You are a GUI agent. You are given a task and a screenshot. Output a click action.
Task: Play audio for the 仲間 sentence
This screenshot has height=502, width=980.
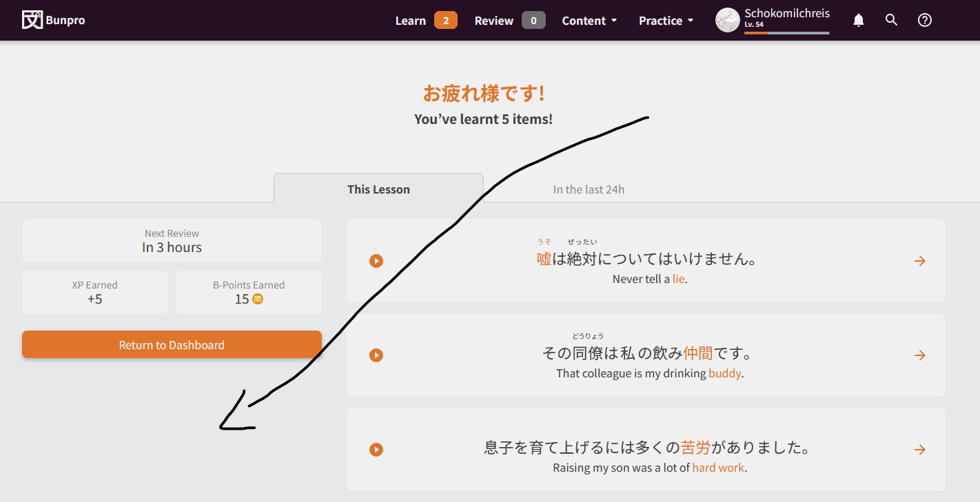pyautogui.click(x=376, y=355)
